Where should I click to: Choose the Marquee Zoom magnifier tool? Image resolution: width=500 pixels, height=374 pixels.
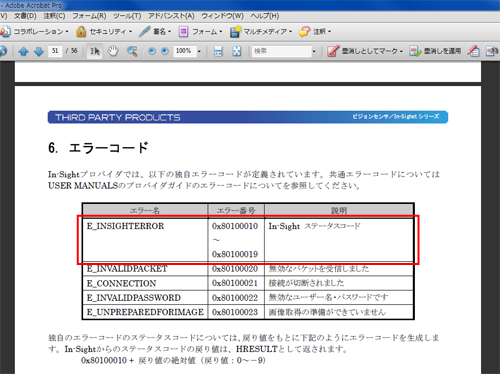[x=132, y=51]
